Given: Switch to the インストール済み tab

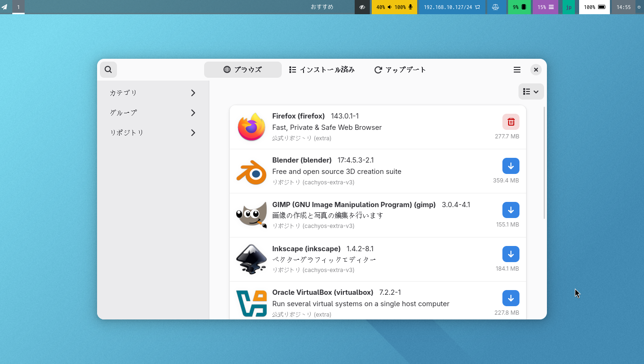Looking at the screenshot, I should tap(322, 70).
